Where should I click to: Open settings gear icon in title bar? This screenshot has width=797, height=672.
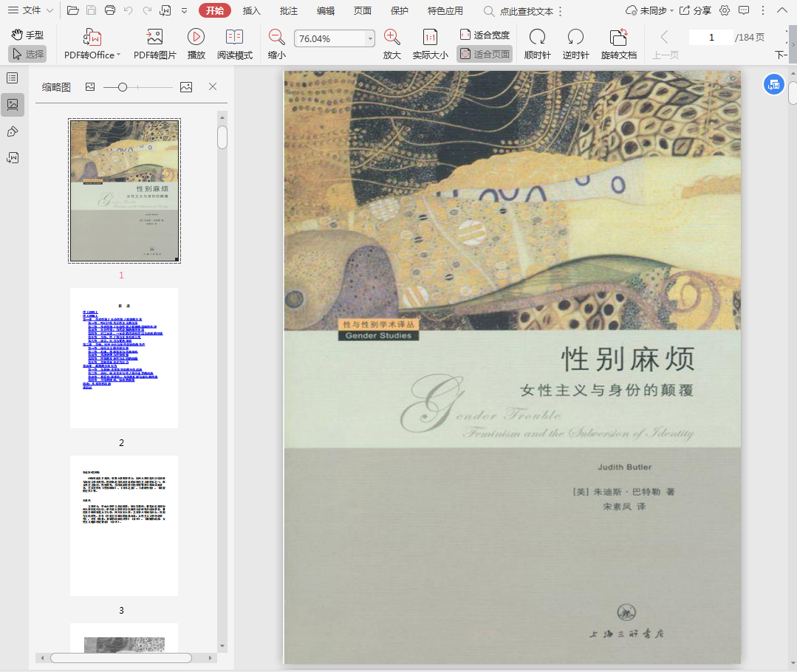(725, 10)
